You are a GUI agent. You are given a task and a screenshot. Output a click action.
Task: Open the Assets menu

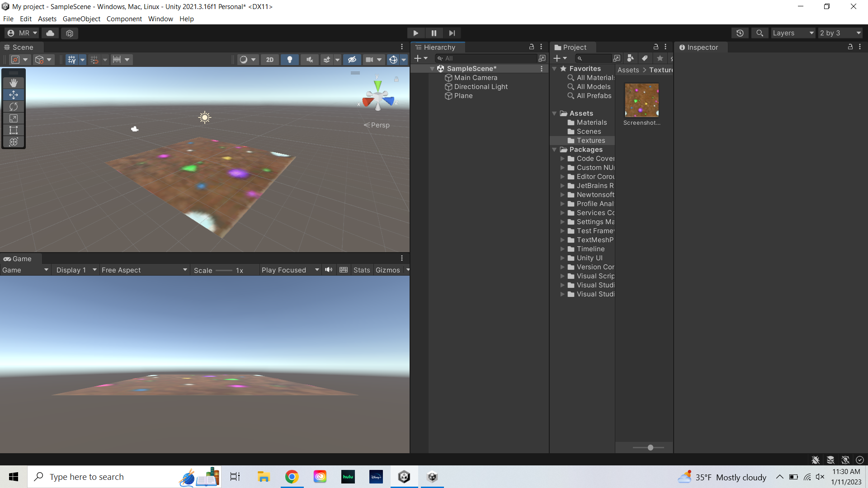[x=47, y=19]
